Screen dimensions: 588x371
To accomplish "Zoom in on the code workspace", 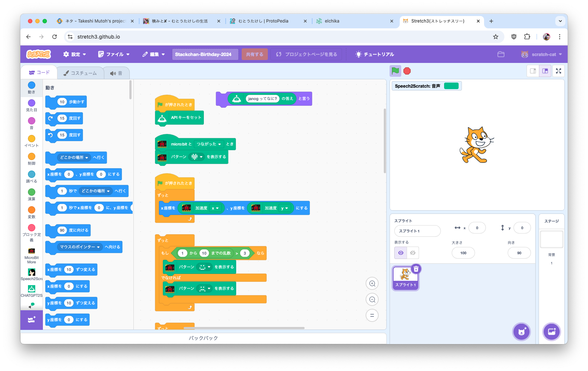I will (372, 284).
